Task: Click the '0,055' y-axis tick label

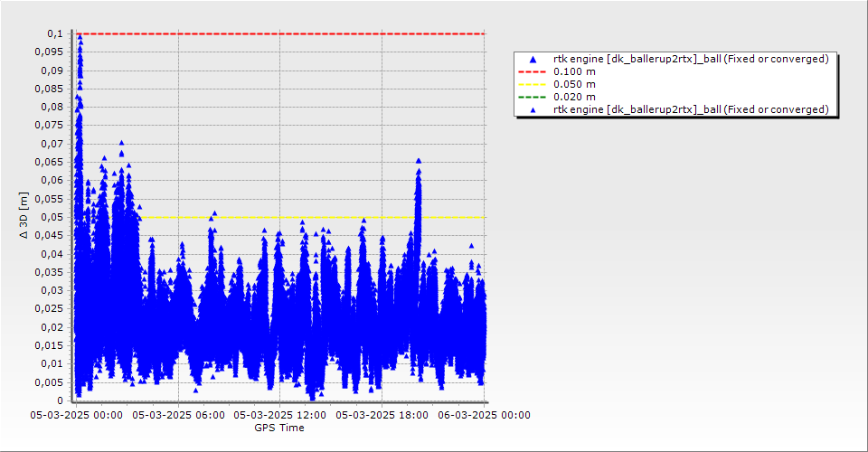Action: click(x=49, y=199)
